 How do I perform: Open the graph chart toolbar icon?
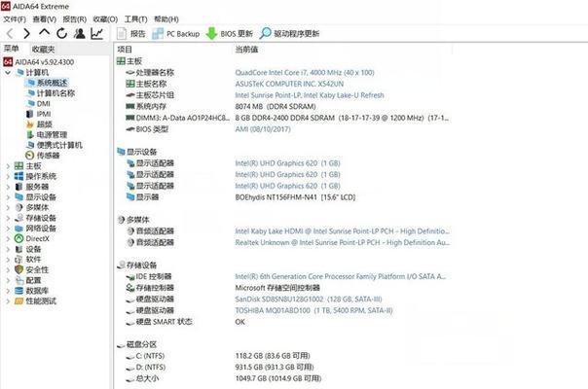click(x=96, y=34)
